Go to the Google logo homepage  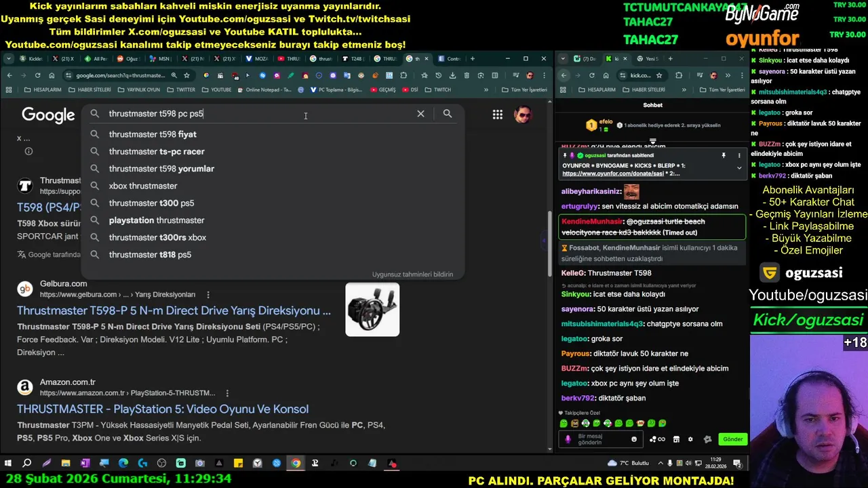point(48,115)
